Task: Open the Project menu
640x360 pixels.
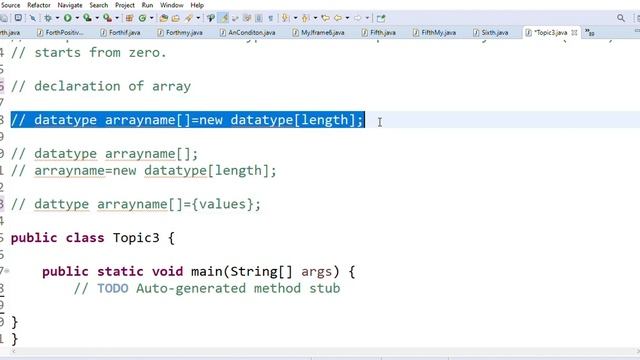Action: [x=124, y=5]
